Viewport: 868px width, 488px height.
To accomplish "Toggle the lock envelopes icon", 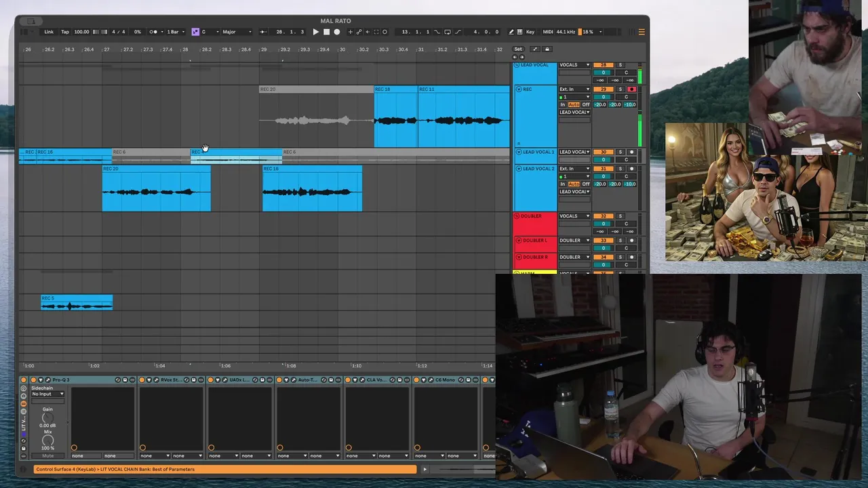I will [547, 49].
